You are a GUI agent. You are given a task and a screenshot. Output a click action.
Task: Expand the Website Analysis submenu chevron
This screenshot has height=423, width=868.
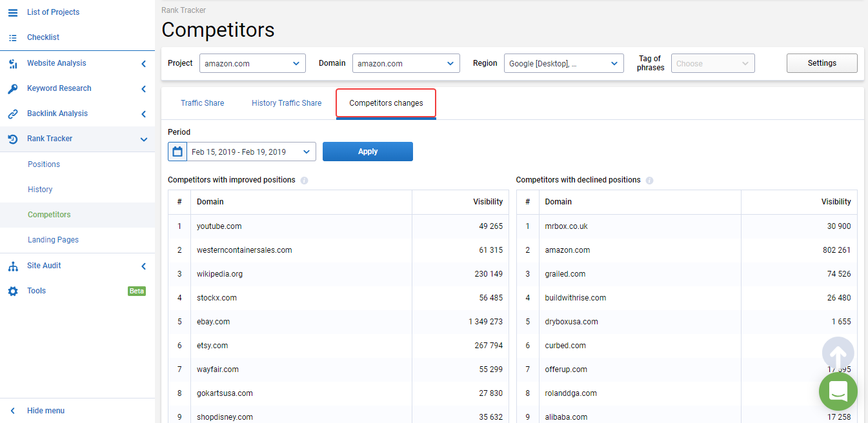pos(143,64)
